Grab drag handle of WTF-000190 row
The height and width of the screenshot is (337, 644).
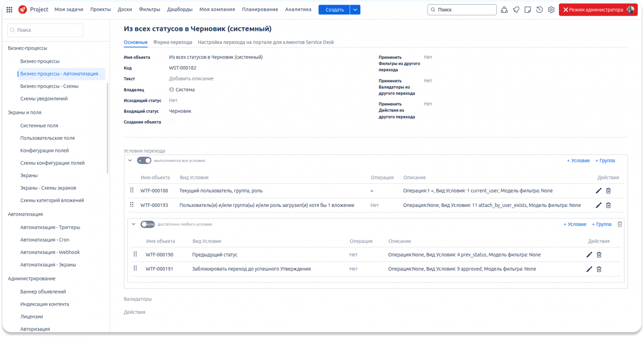pos(135,254)
